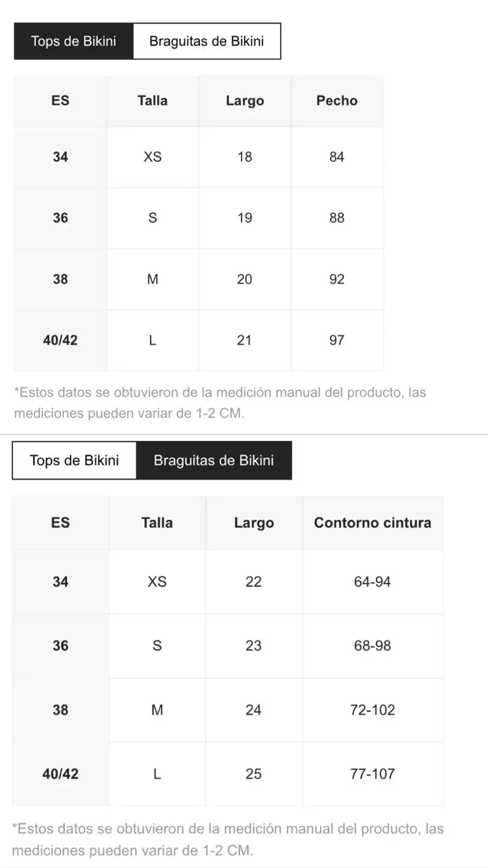The width and height of the screenshot is (488, 868).
Task: Click chest measurement 97 cell
Action: click(337, 340)
